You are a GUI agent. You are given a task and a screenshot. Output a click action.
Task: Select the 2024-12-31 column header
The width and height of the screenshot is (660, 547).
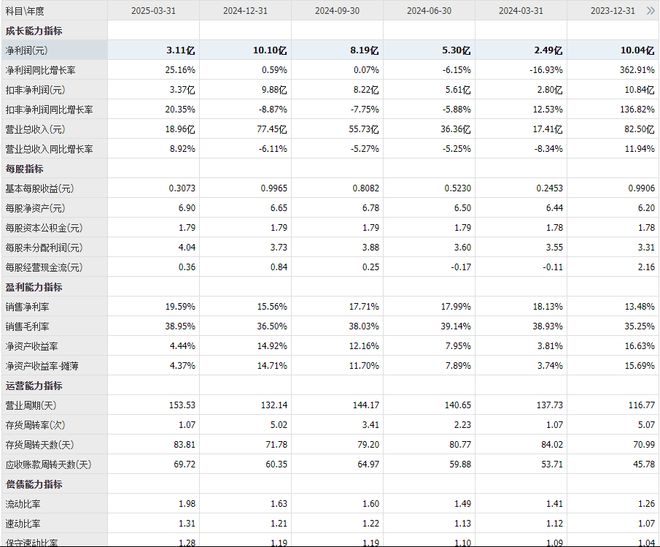coord(245,11)
